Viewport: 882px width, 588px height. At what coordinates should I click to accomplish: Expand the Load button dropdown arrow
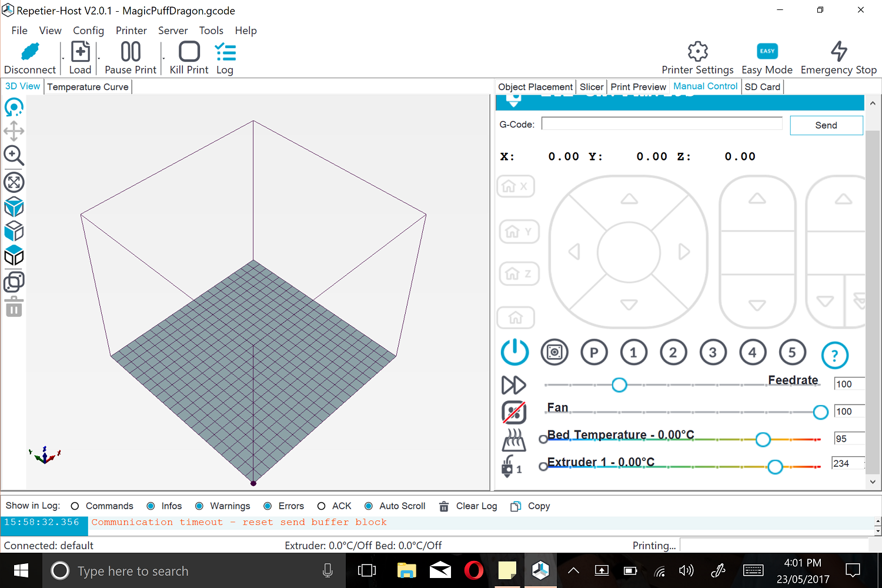point(98,59)
